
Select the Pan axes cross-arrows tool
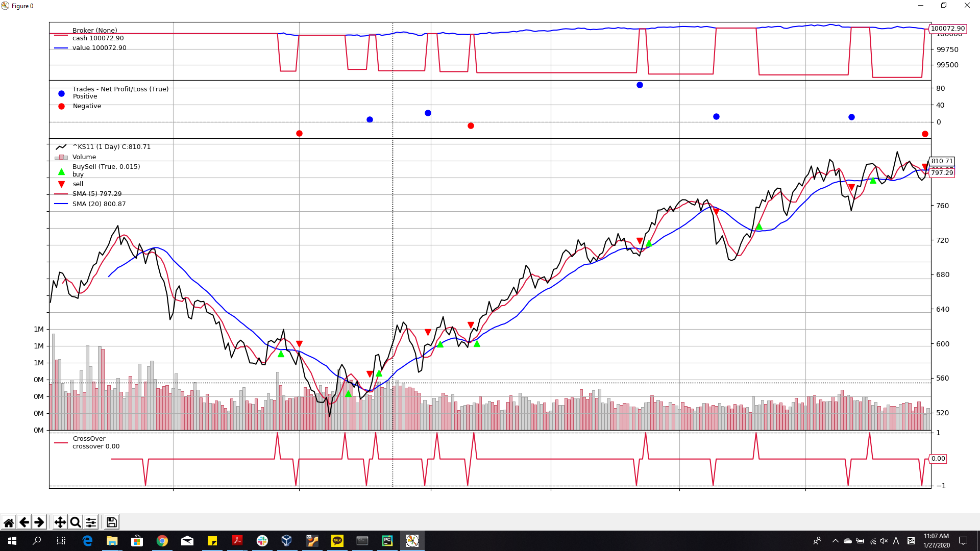pos(60,522)
